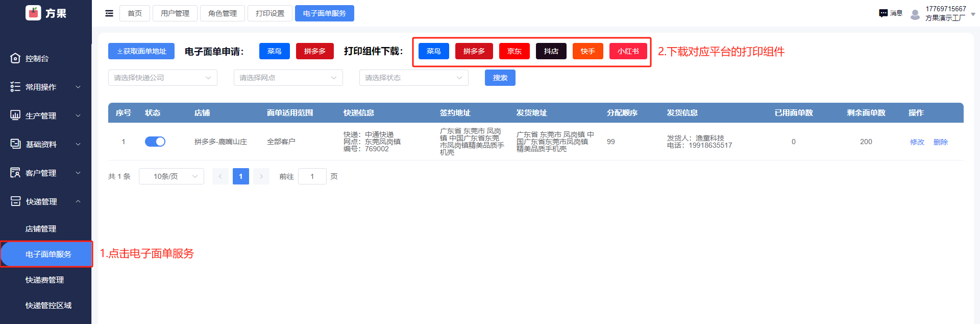The image size is (980, 324).
Task: Click the 获取面单地址 button
Action: coord(141,51)
